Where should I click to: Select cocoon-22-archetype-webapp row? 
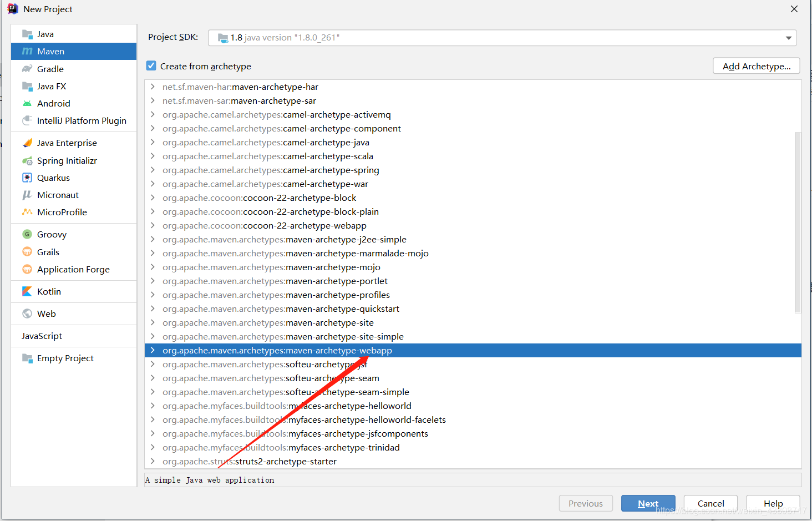click(x=473, y=225)
